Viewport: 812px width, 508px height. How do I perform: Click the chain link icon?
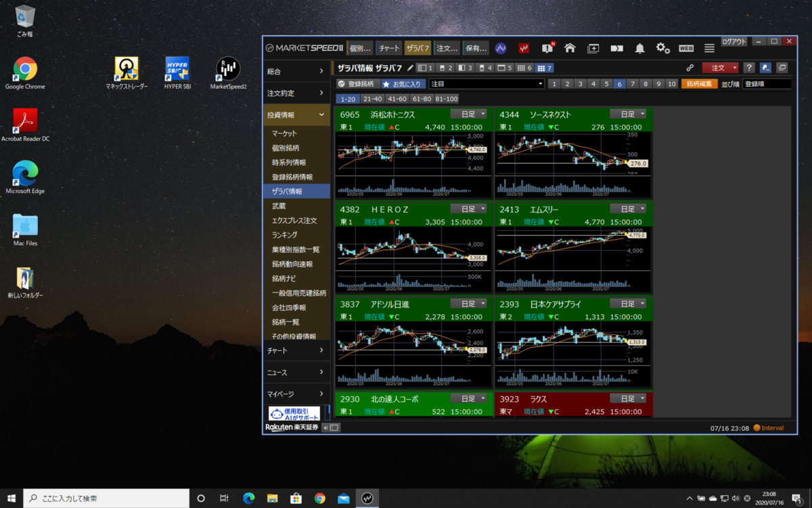click(x=690, y=68)
